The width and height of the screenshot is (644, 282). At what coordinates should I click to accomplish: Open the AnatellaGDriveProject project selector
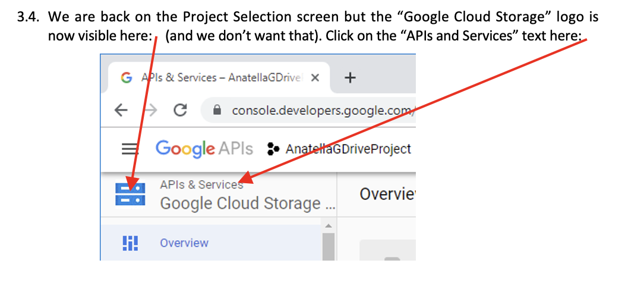348,149
